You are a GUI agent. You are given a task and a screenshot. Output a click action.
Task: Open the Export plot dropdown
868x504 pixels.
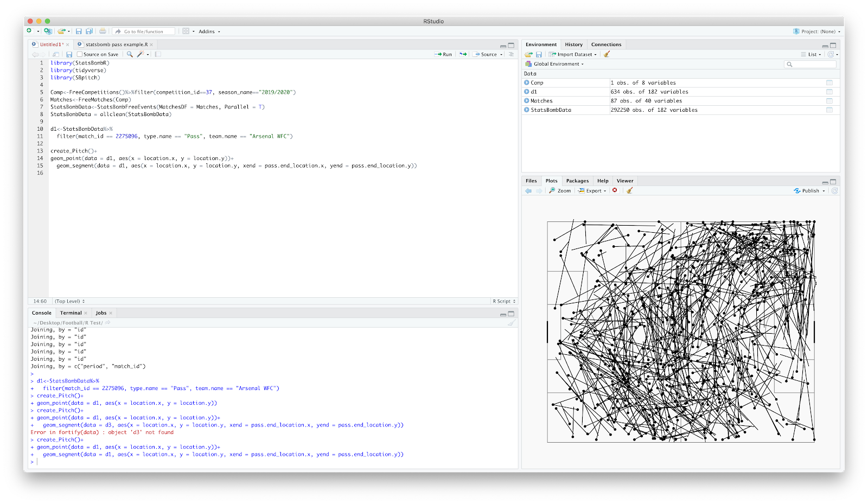(592, 190)
